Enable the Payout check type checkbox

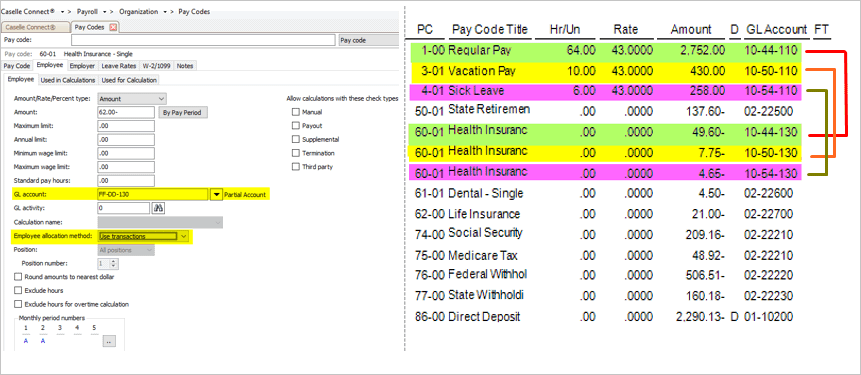[x=296, y=126]
